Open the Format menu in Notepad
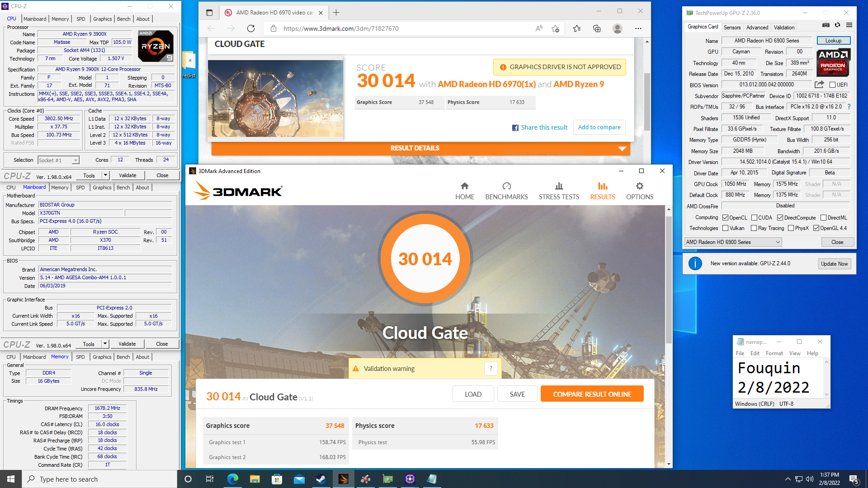Viewport: 868px width, 488px height. 774,353
